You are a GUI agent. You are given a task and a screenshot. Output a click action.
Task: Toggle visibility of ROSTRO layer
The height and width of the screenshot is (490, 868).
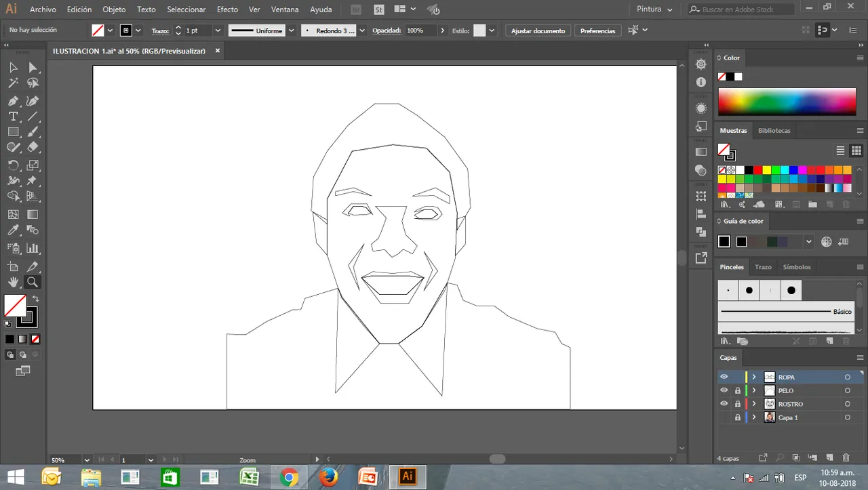724,404
